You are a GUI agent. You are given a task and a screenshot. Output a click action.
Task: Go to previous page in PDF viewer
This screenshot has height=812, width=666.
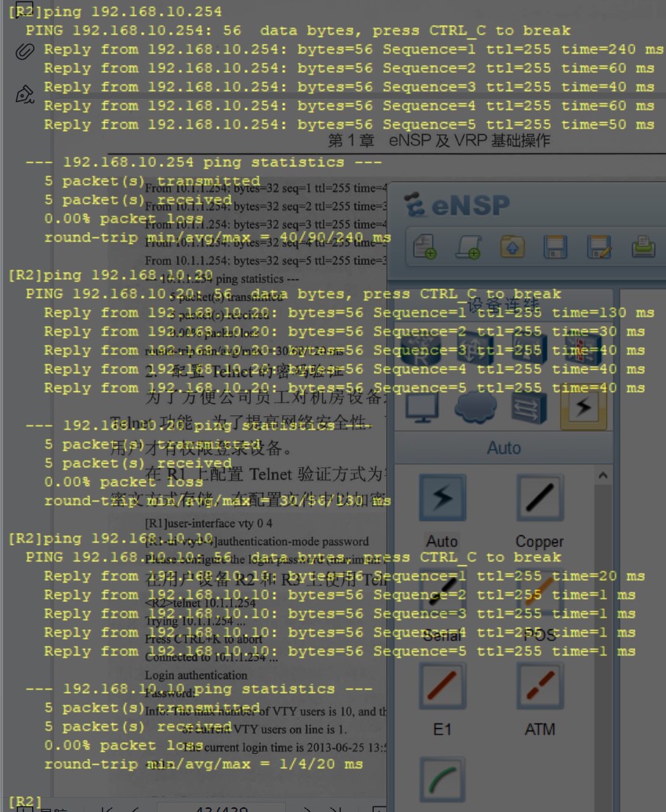tap(136, 808)
